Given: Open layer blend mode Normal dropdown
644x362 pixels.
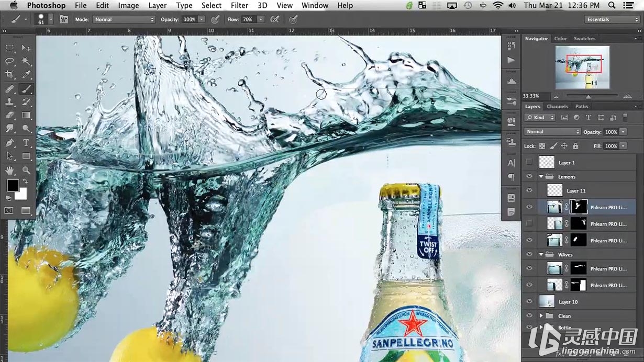Looking at the screenshot, I should coord(552,132).
